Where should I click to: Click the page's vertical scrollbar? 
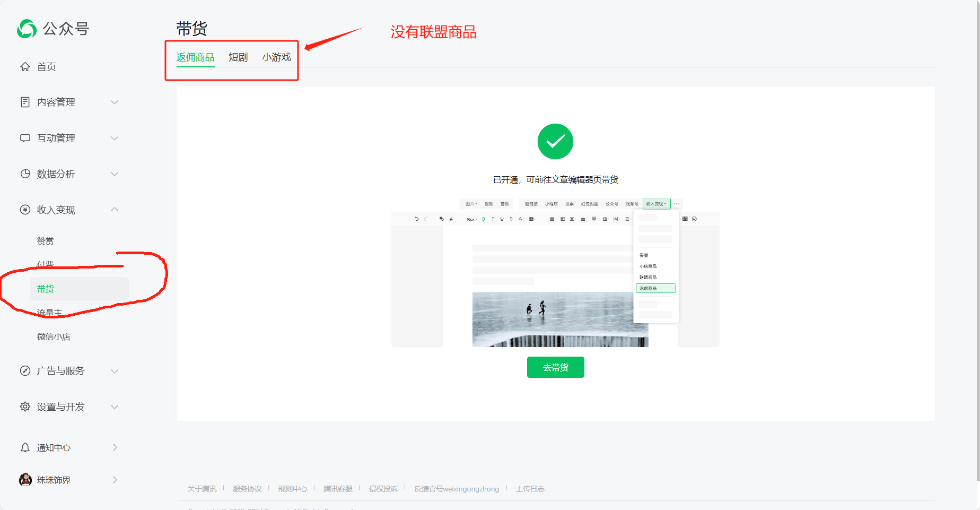[978, 240]
